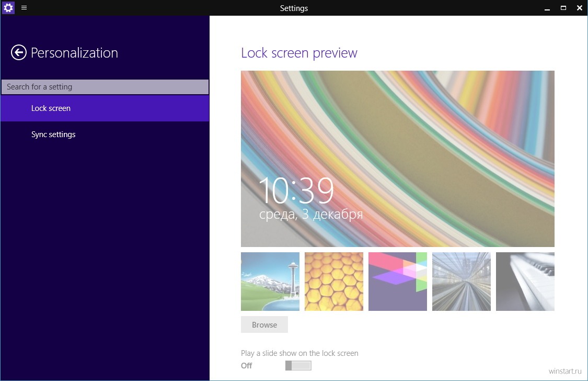Click the 10:39 clock on preview
The image size is (588, 381).
coord(296,190)
